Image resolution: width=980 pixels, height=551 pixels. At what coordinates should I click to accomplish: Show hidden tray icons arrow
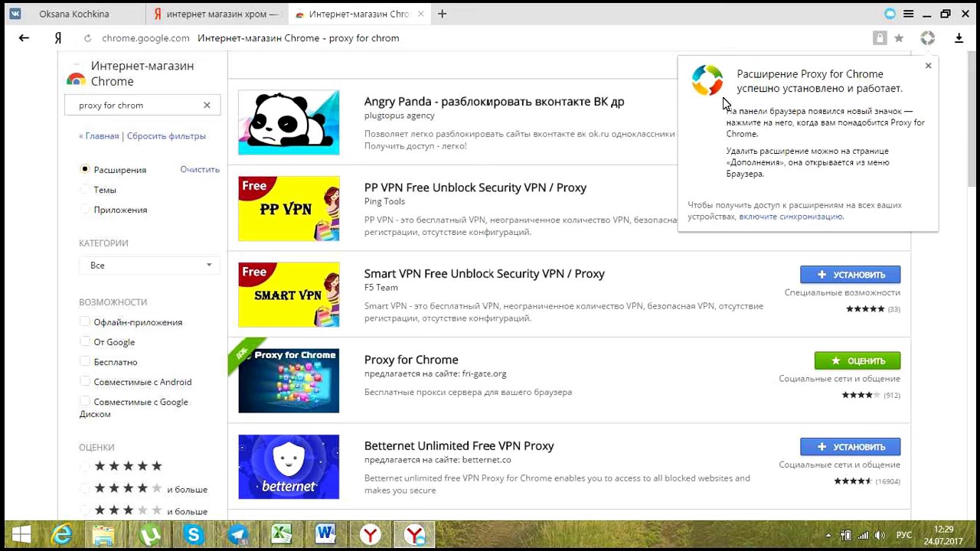[828, 535]
